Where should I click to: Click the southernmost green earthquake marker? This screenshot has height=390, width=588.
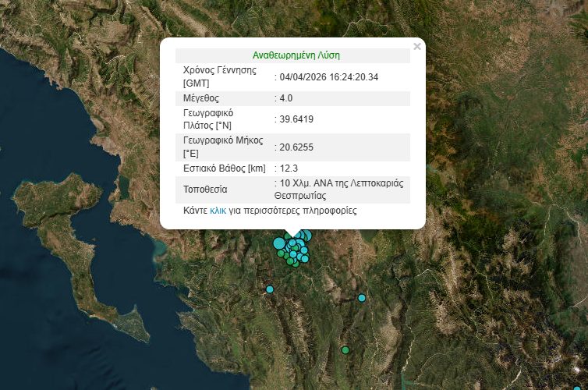coord(345,350)
